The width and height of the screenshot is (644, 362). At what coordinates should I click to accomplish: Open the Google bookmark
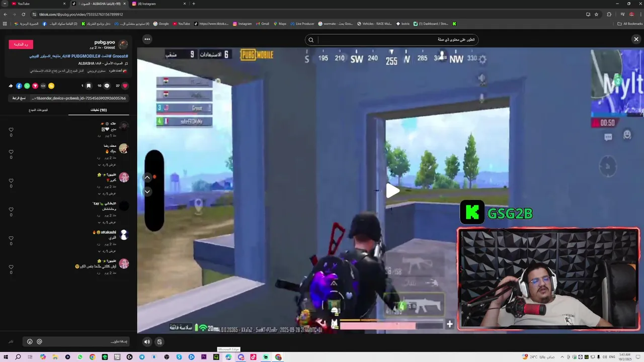161,24
